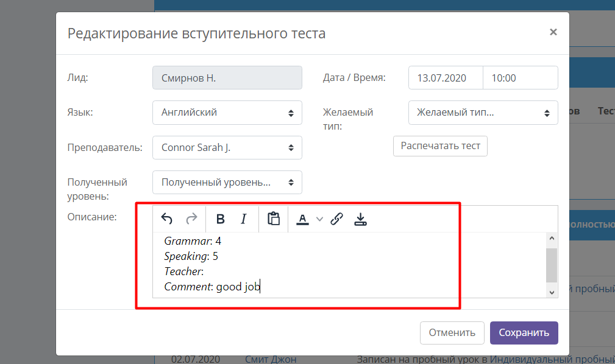The width and height of the screenshot is (615, 364).
Task: Click the date field 13.07.2020
Action: 446,77
